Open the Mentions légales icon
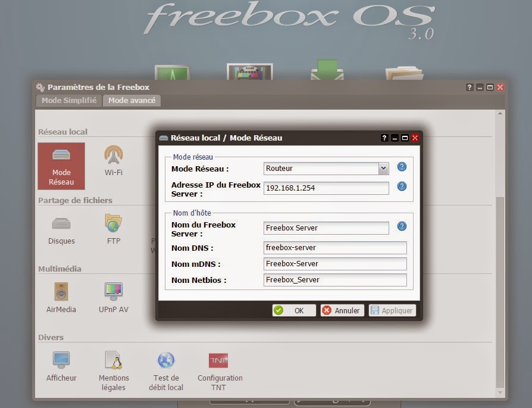This screenshot has width=532, height=408. point(113,370)
